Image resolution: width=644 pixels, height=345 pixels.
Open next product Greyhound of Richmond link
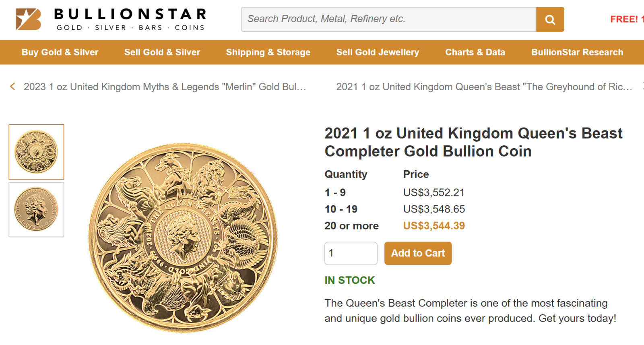[x=484, y=87]
